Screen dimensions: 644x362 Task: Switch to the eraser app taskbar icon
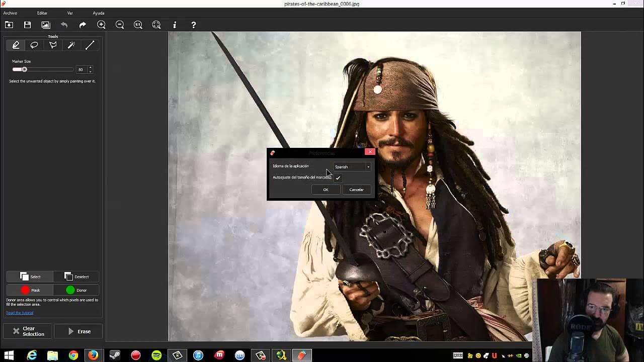(x=302, y=355)
